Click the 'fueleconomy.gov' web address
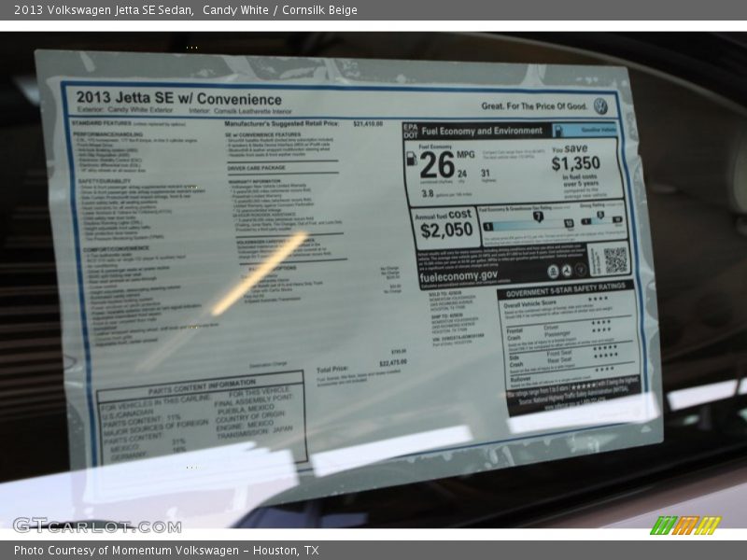Viewport: 747px width, 560px height. coord(458,276)
